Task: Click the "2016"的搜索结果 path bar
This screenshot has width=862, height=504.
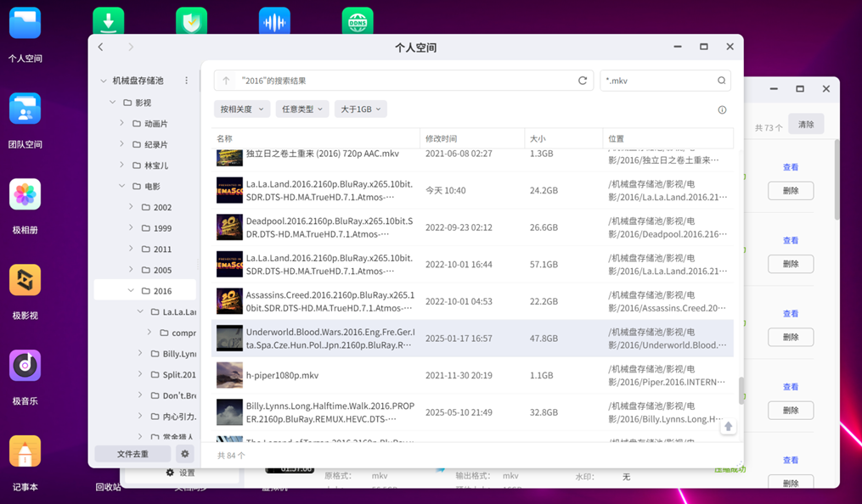Action: pyautogui.click(x=403, y=81)
